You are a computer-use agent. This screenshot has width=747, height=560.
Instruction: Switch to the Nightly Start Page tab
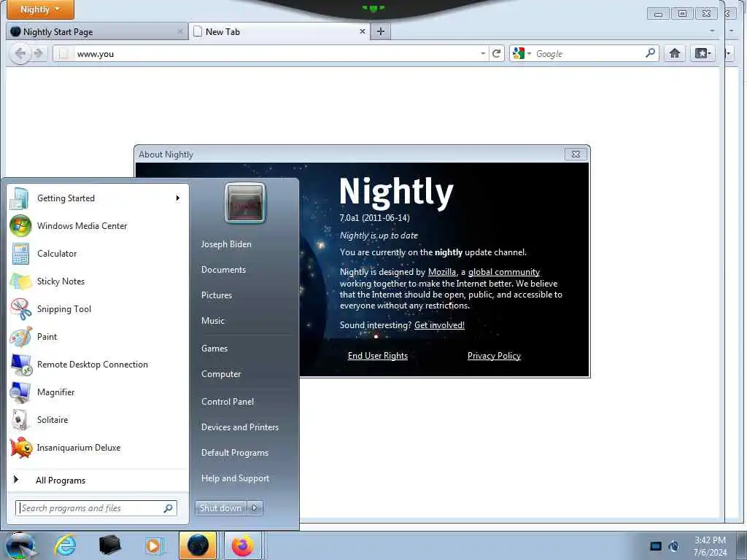coord(97,32)
